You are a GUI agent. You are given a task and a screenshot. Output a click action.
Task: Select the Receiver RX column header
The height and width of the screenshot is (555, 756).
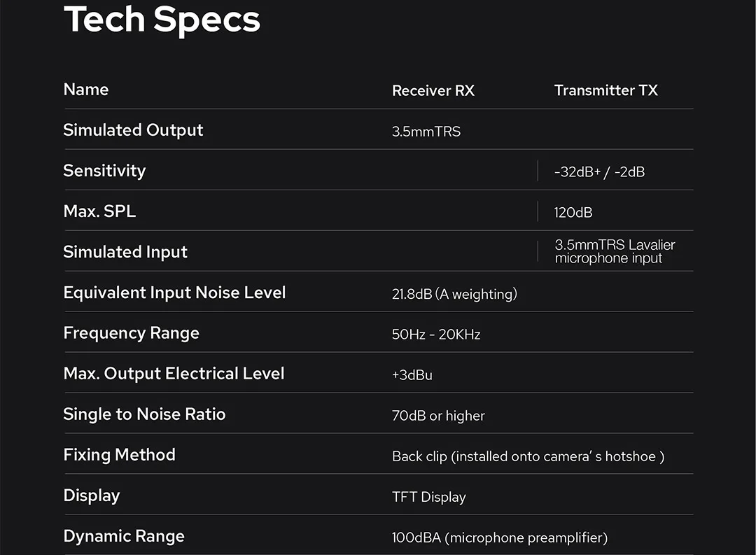pos(433,91)
